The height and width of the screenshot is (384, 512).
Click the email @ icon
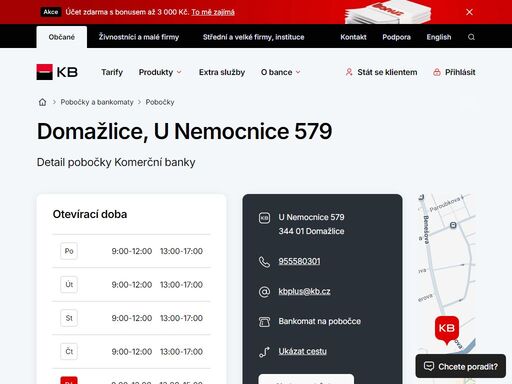[x=264, y=292]
